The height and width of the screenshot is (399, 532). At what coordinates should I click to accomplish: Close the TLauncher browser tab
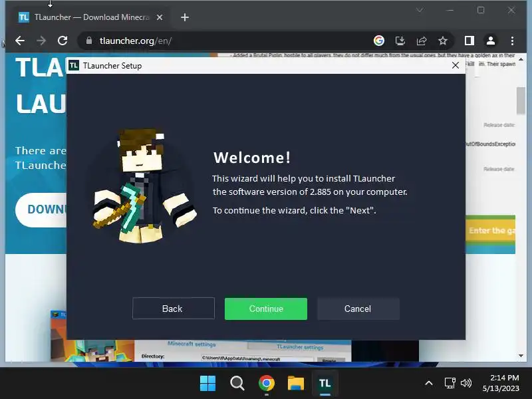[x=160, y=17]
